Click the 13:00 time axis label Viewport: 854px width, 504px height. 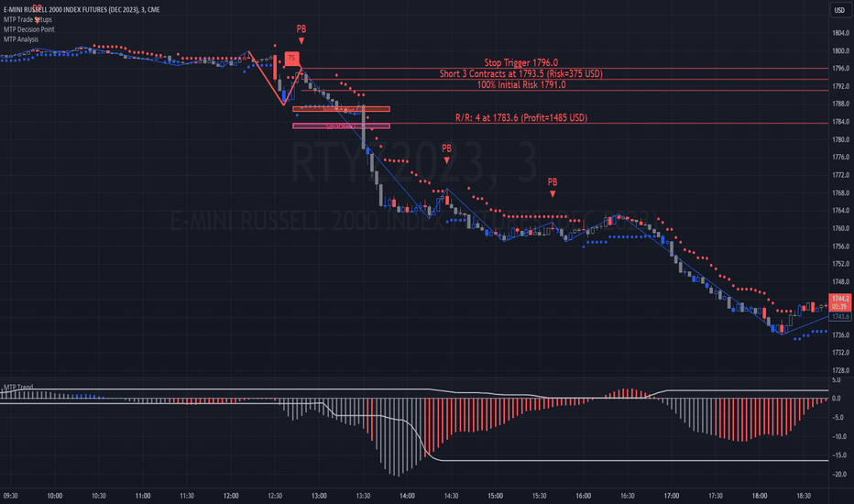[x=319, y=496]
